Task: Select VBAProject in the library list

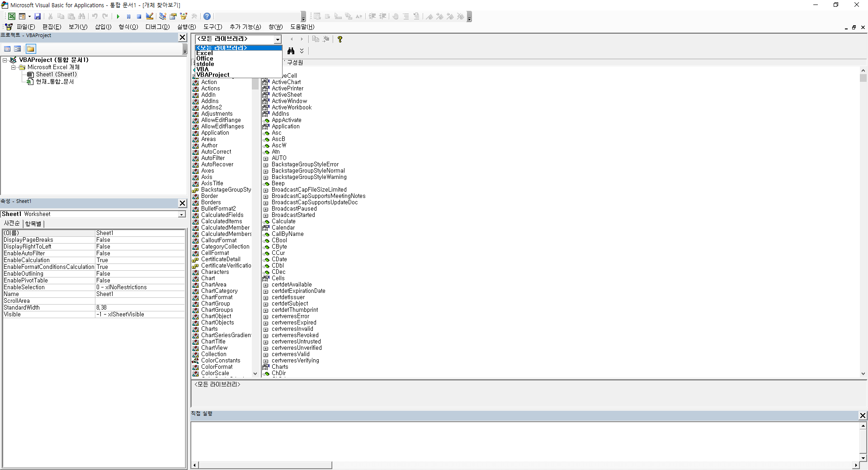Action: pyautogui.click(x=239, y=75)
